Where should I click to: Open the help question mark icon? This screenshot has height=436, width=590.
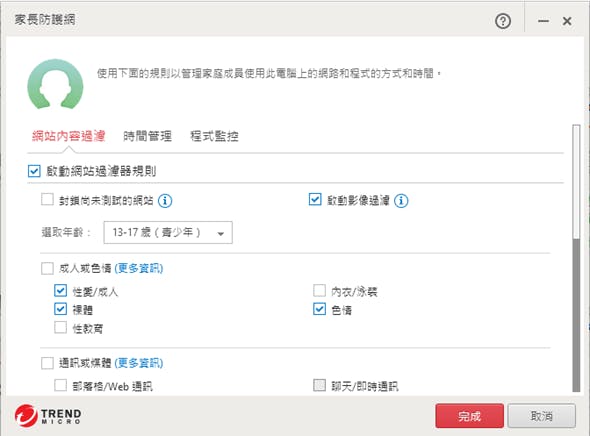[503, 21]
